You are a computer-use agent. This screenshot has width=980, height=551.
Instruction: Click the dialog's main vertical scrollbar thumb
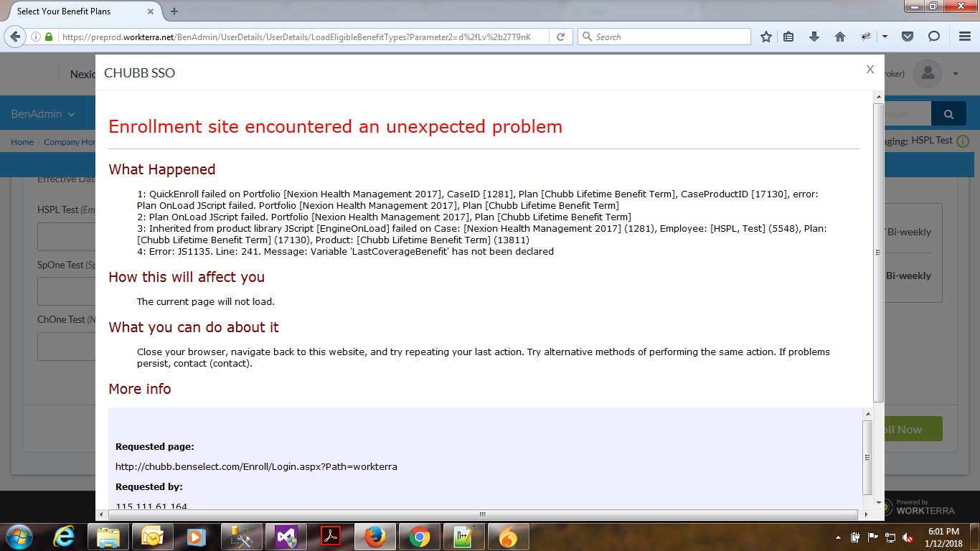click(x=878, y=252)
